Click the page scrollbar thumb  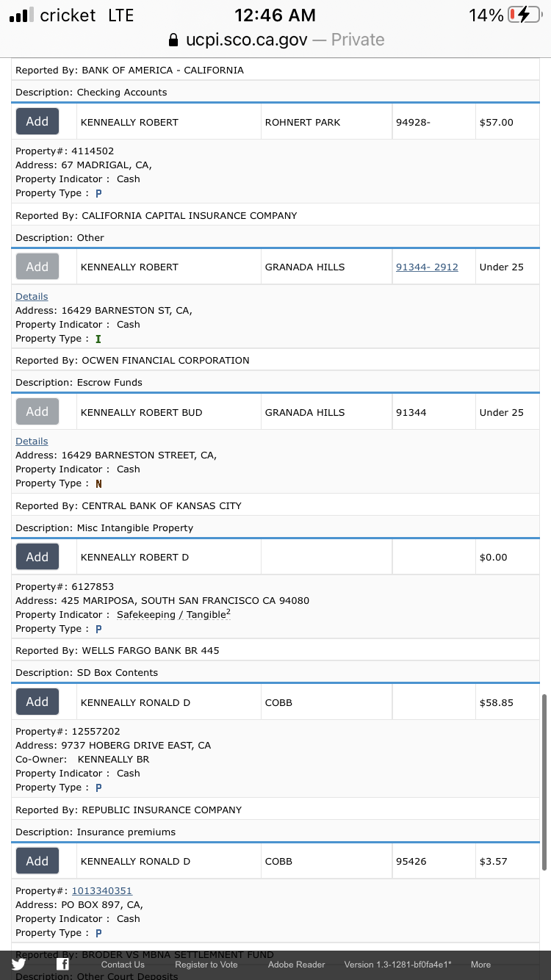[544, 782]
